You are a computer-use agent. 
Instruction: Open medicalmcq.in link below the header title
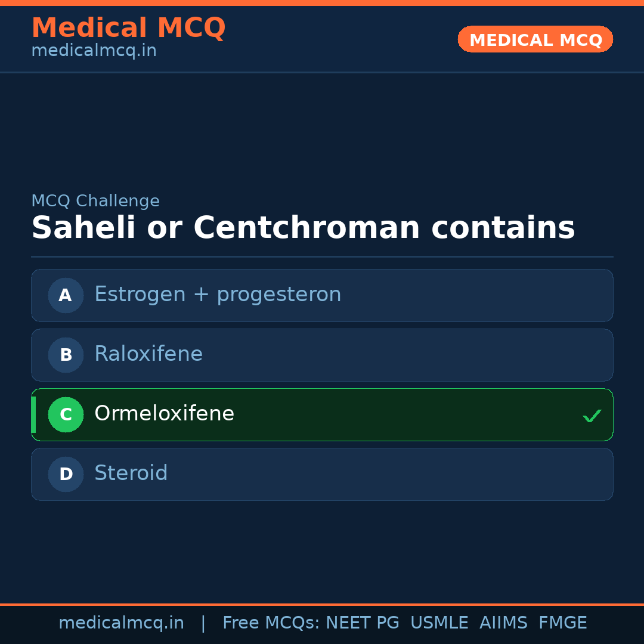94,51
